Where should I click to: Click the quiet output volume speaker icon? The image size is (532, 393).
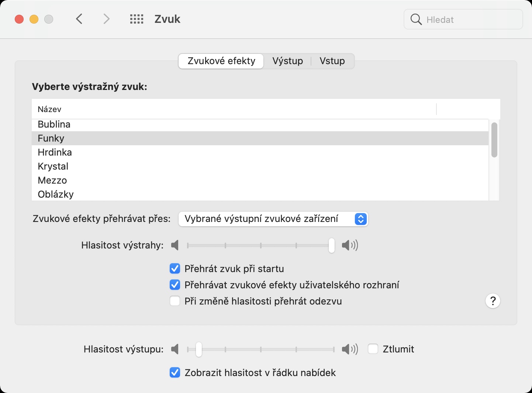[x=175, y=349]
